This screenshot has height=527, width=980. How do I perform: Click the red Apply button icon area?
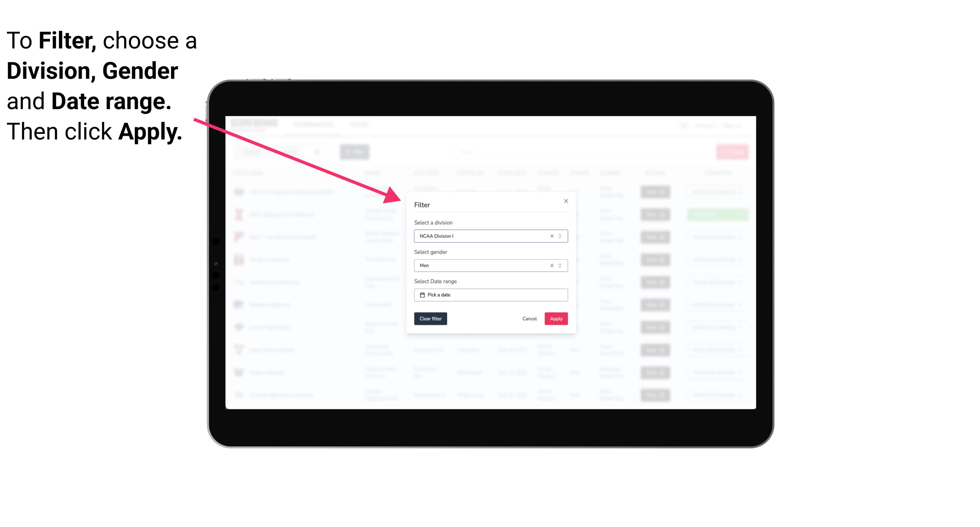coord(555,319)
